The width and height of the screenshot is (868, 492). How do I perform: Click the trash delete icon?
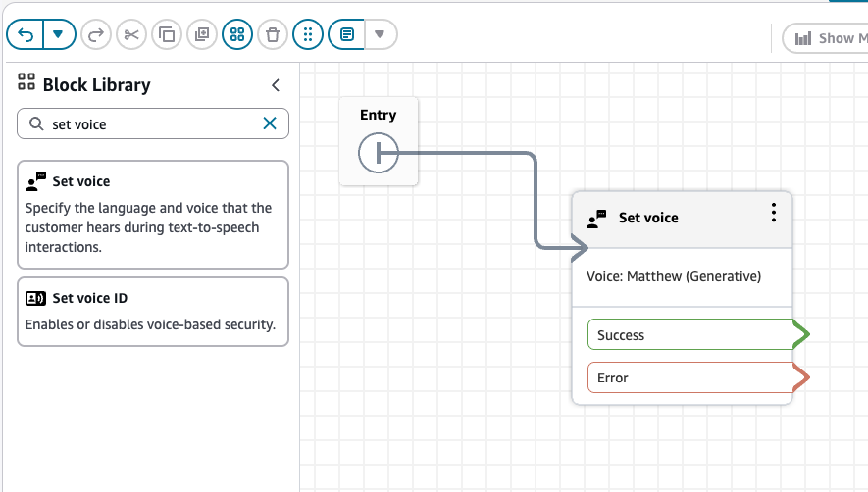point(273,35)
